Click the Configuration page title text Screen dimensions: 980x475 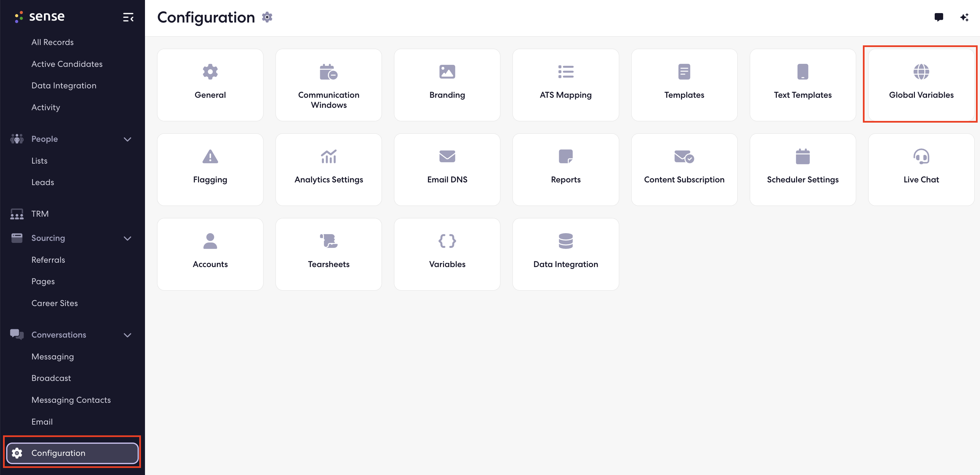point(206,17)
